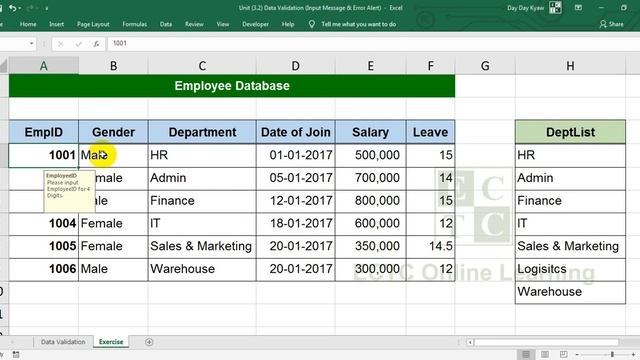Image resolution: width=640 pixels, height=360 pixels.
Task: Click the Leave header cell
Action: point(431,132)
